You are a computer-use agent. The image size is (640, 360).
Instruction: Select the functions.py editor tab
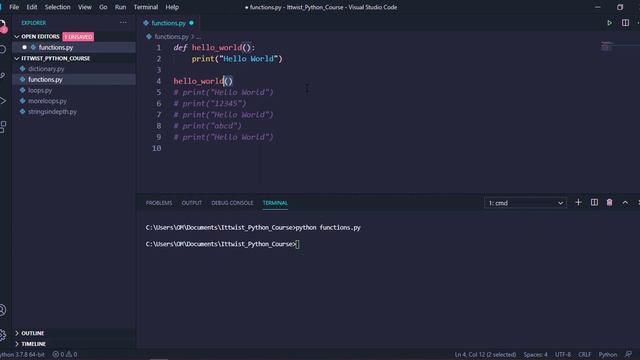169,23
